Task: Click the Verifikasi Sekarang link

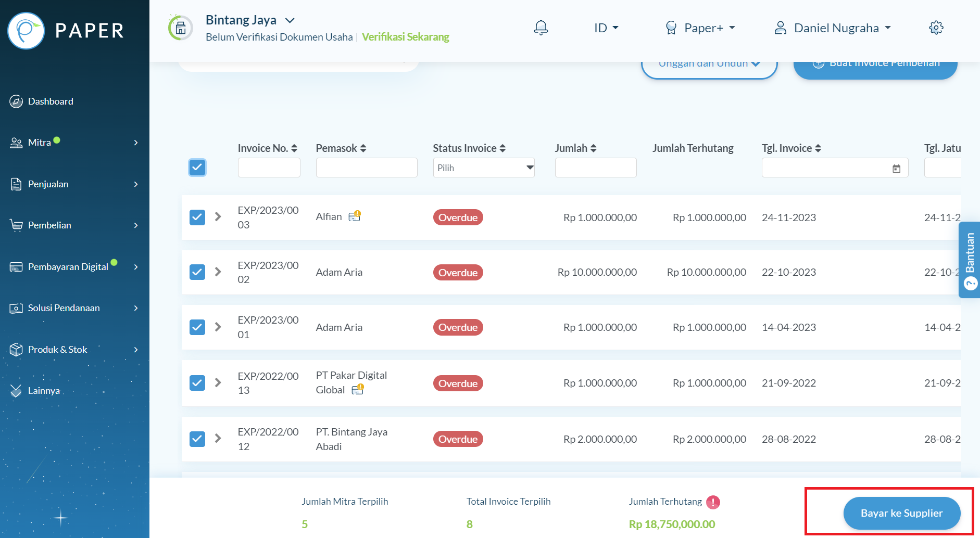Action: pyautogui.click(x=406, y=36)
